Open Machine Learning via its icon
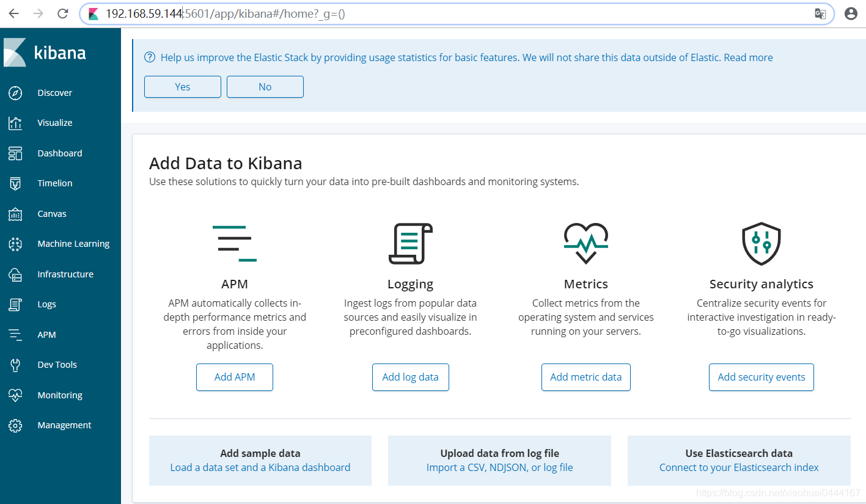 tap(15, 244)
